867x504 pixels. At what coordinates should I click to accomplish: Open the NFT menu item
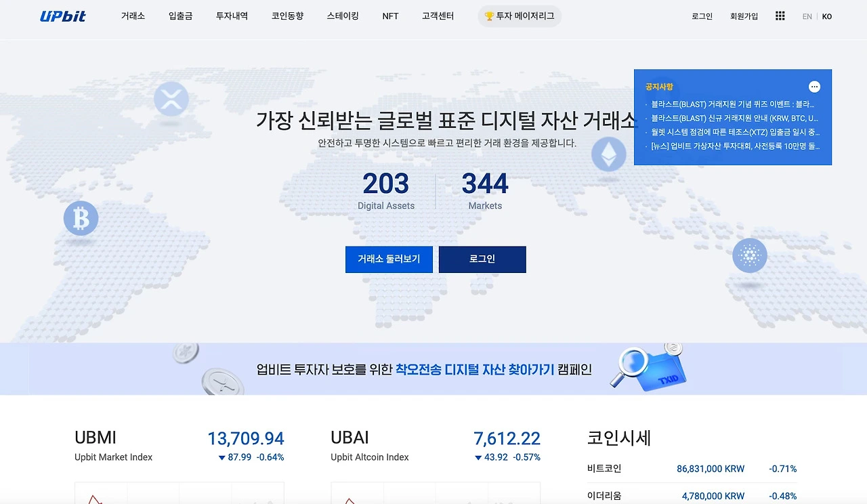click(390, 16)
